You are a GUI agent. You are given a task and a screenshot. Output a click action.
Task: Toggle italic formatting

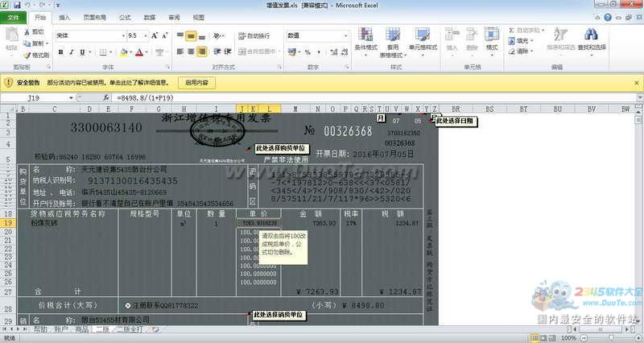pyautogui.click(x=72, y=52)
